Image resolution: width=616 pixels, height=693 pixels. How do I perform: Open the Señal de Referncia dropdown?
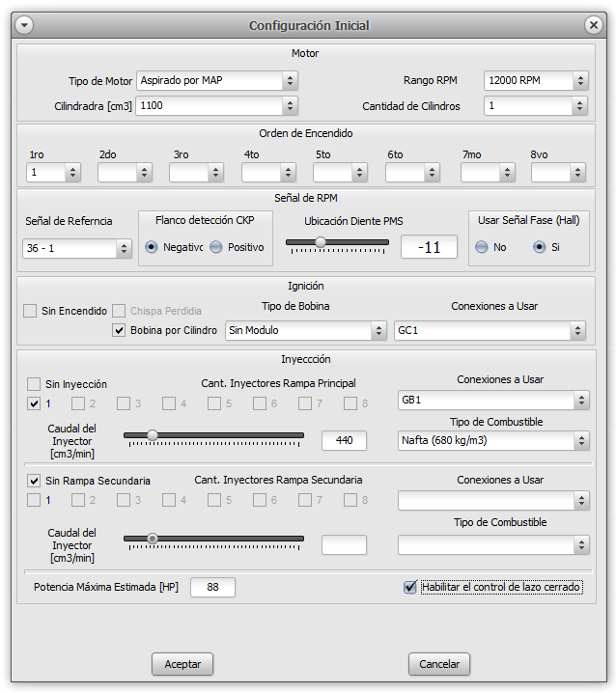pos(77,248)
